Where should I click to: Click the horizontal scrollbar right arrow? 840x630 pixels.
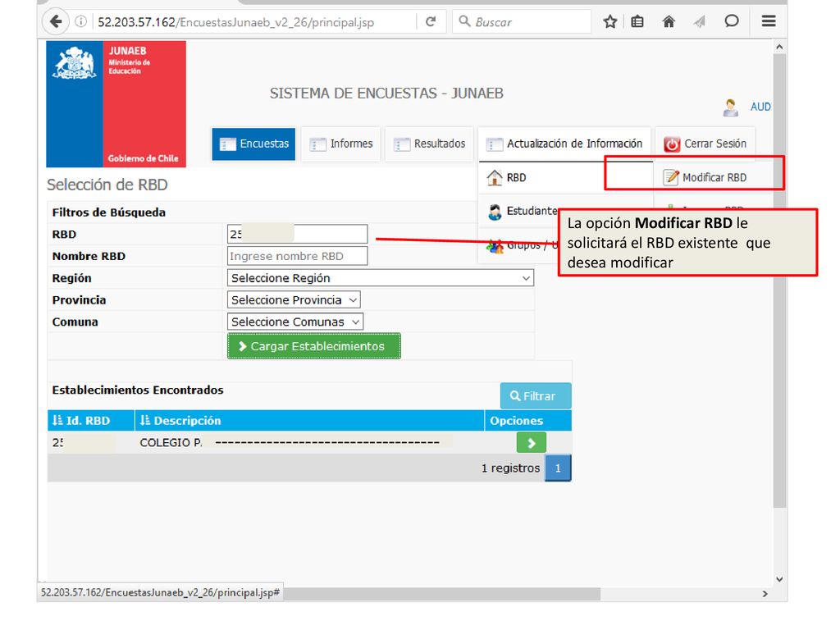(x=765, y=594)
